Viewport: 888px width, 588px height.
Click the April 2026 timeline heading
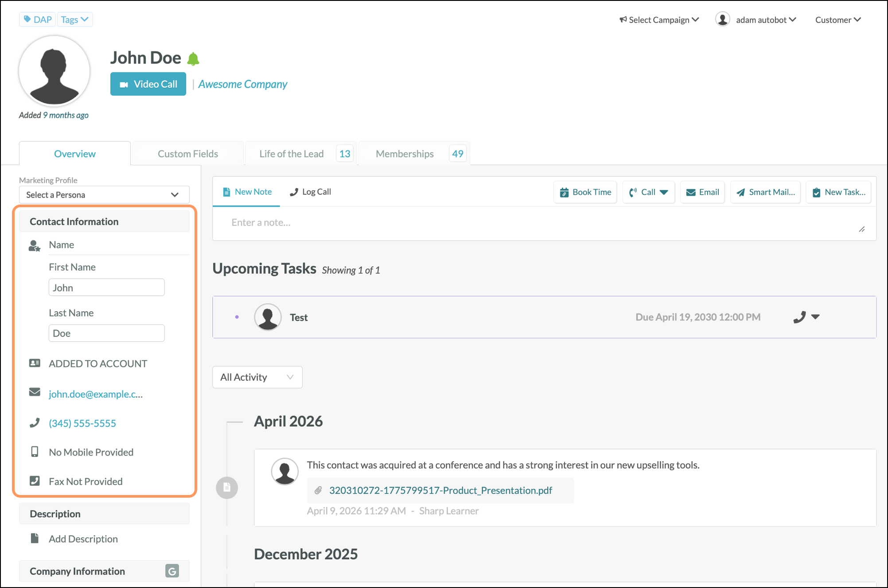288,421
